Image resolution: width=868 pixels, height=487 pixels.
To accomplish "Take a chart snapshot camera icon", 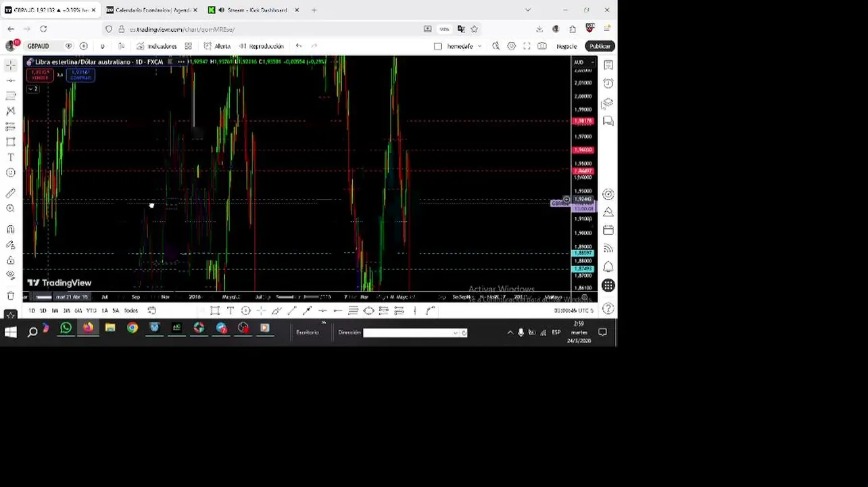I will [x=542, y=46].
